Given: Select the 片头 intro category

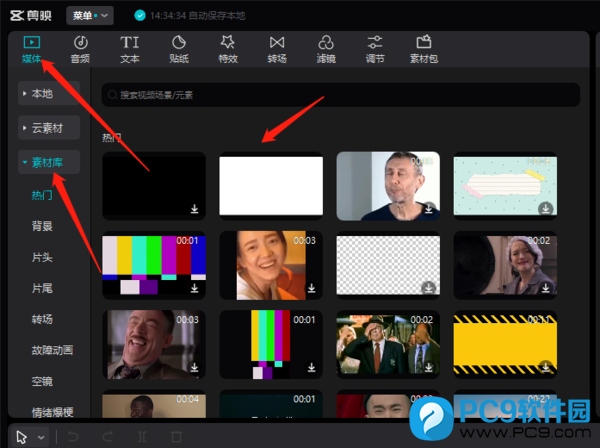Looking at the screenshot, I should (x=42, y=257).
